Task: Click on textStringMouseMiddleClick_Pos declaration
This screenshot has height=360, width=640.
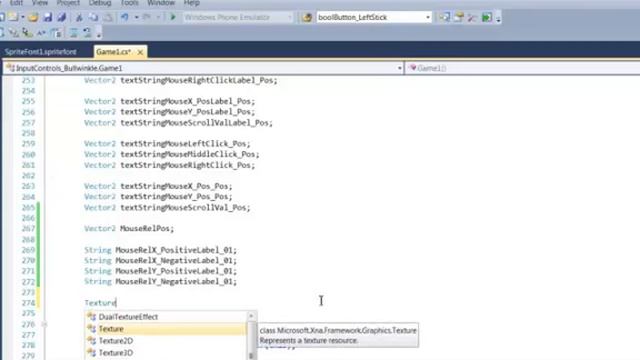Action: [x=189, y=154]
